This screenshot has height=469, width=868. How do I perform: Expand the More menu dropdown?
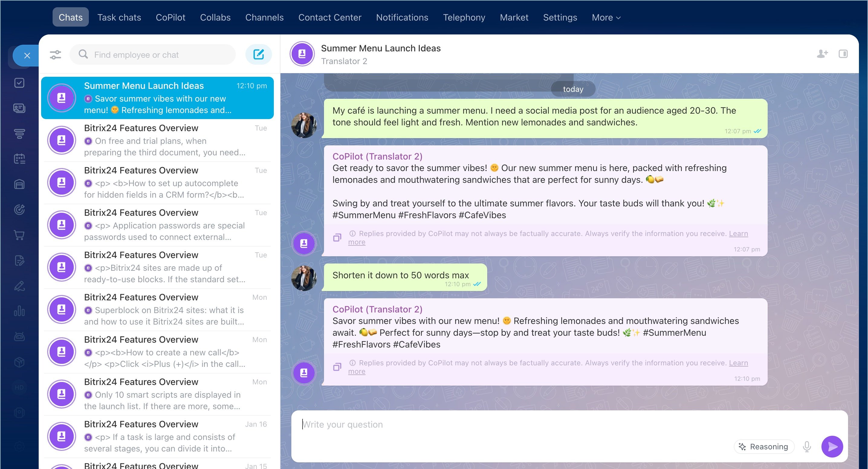coord(606,17)
